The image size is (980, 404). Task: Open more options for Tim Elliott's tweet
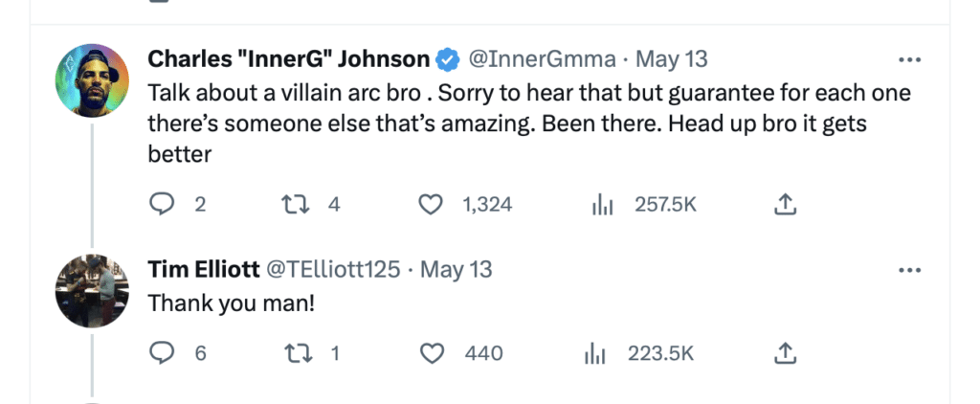tap(908, 270)
